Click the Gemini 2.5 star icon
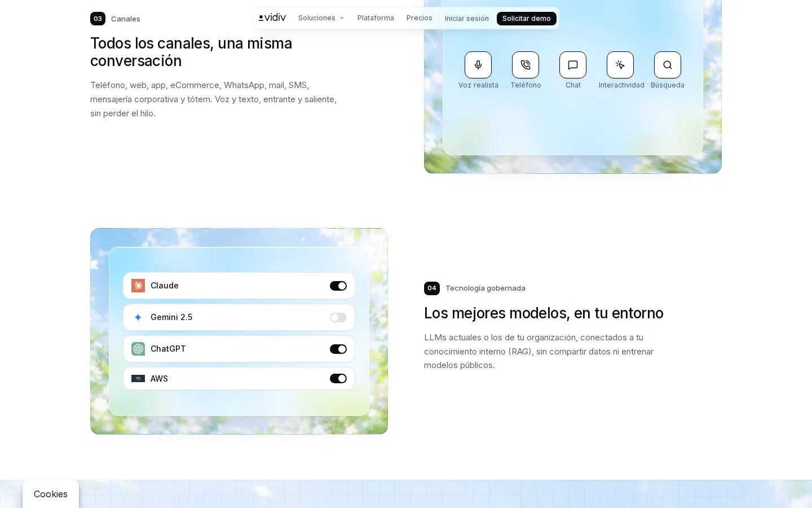Screen dimensions: 812x508 click(138, 317)
